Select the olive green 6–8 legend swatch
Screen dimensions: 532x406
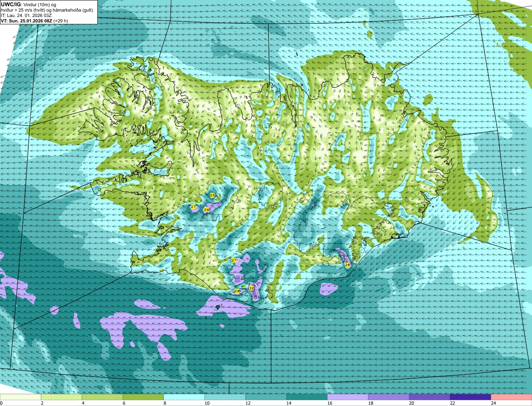[x=143, y=397]
